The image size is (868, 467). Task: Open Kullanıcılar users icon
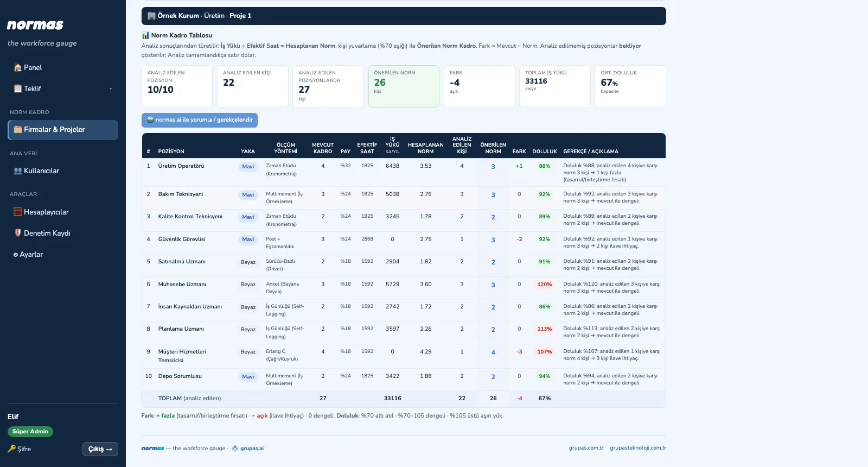click(x=18, y=171)
